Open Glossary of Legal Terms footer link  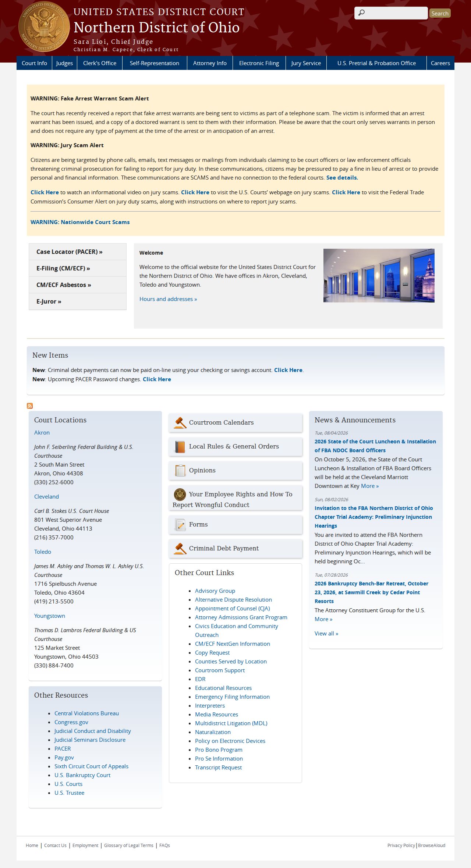[x=129, y=846]
